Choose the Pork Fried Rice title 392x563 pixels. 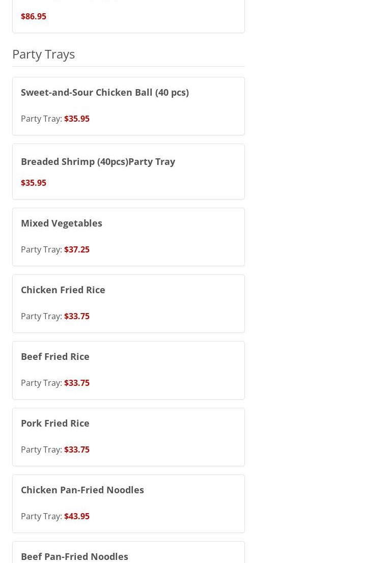point(55,423)
